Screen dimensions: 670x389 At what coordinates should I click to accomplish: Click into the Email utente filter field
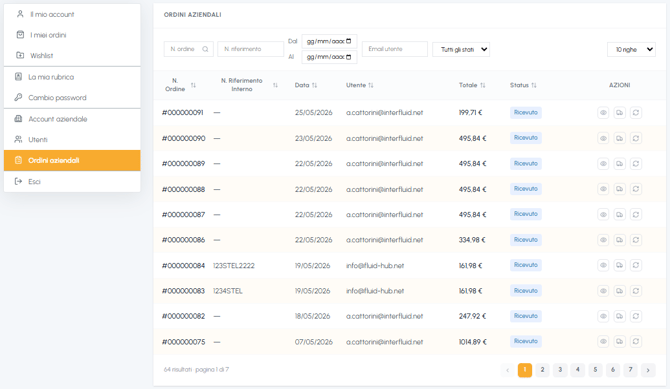pos(394,49)
